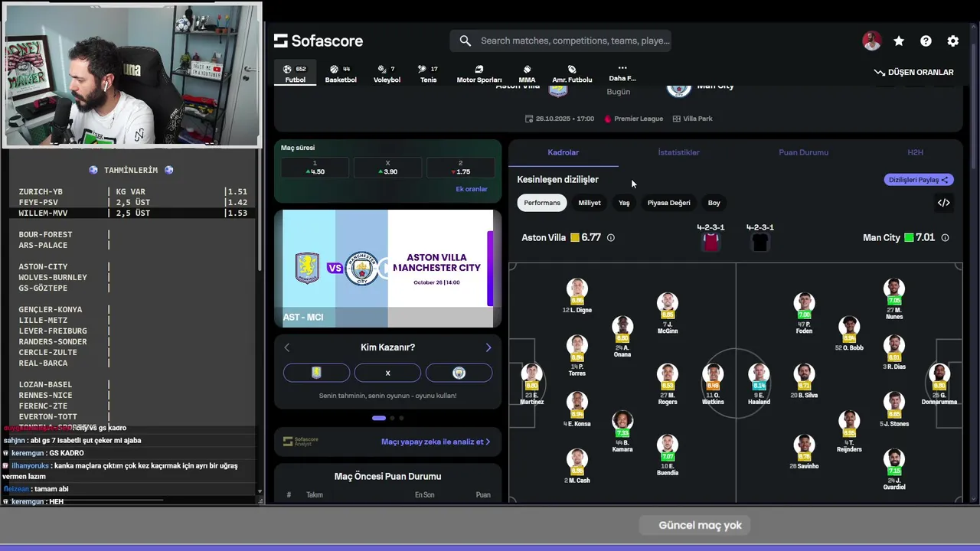Open player Foden on the pitch
Image resolution: width=980 pixels, height=551 pixels.
(804, 314)
